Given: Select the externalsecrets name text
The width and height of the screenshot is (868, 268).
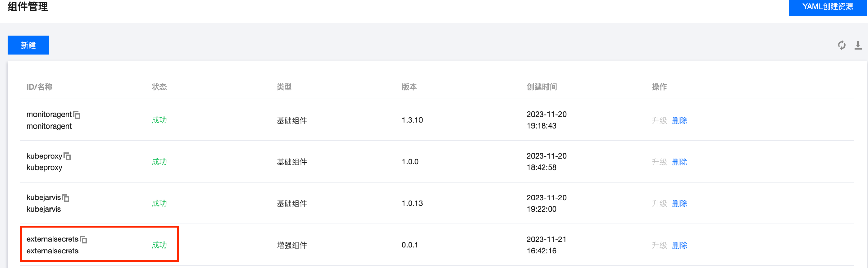Looking at the screenshot, I should click(x=52, y=251).
